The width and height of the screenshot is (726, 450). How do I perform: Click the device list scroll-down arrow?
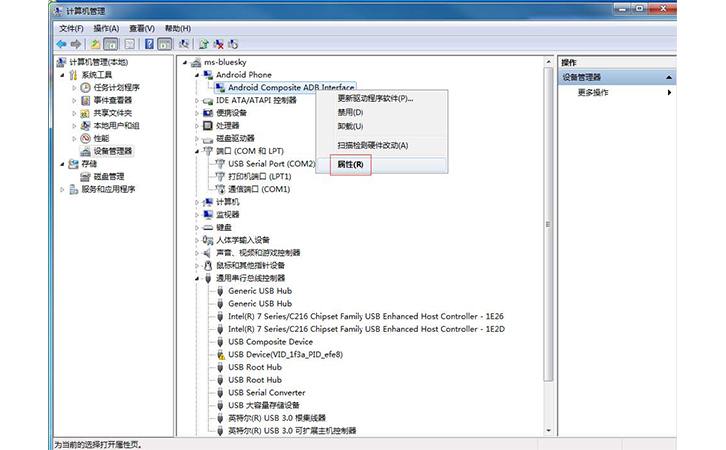click(549, 431)
